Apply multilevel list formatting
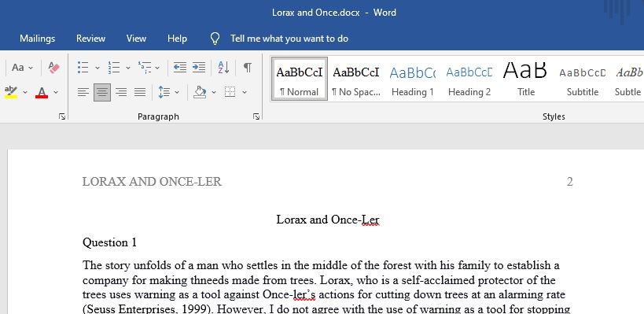This screenshot has width=644, height=314. tap(145, 68)
